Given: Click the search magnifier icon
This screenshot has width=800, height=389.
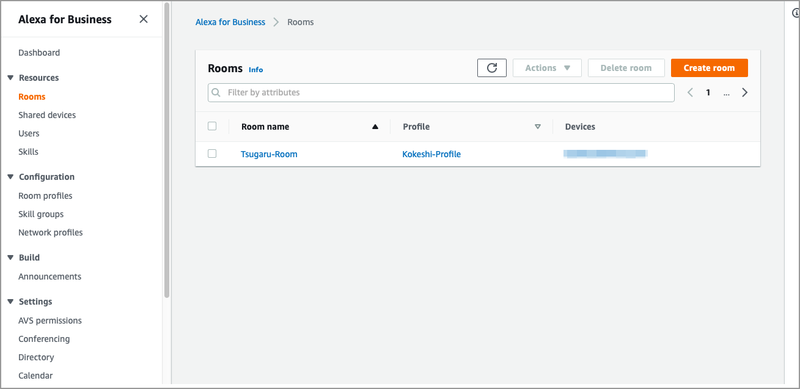Looking at the screenshot, I should pyautogui.click(x=216, y=93).
